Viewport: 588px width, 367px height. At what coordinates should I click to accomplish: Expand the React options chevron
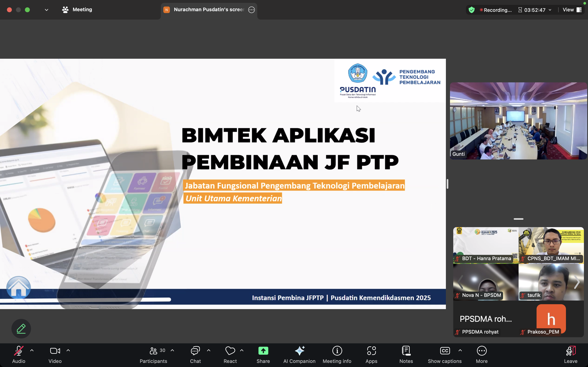pos(242,350)
